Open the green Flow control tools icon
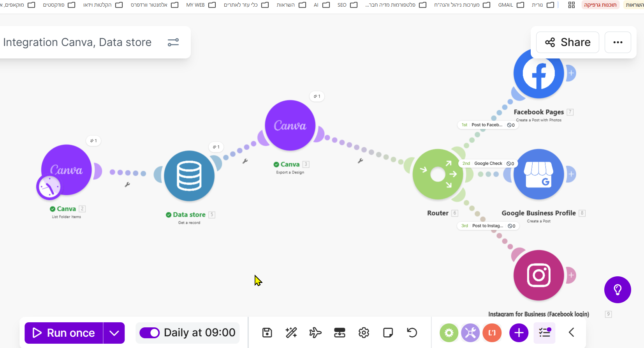Viewport: 644px width, 348px height. point(449,333)
